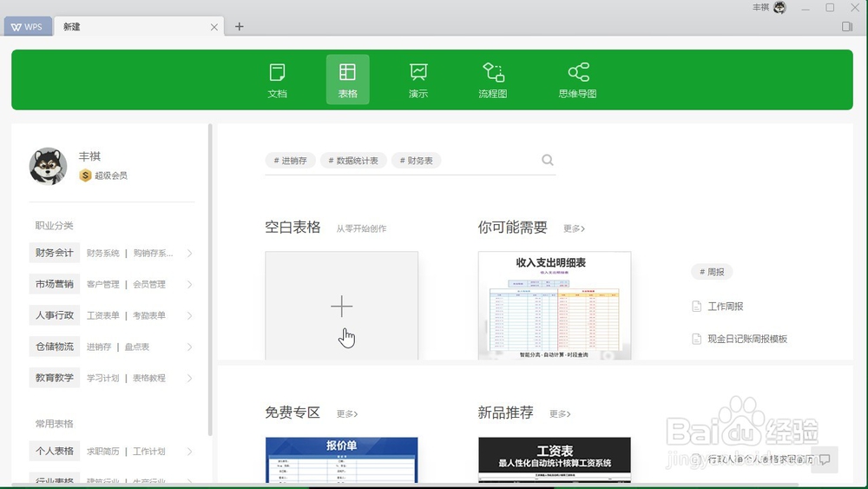
Task: Open the 工作周报 template link
Action: click(725, 307)
